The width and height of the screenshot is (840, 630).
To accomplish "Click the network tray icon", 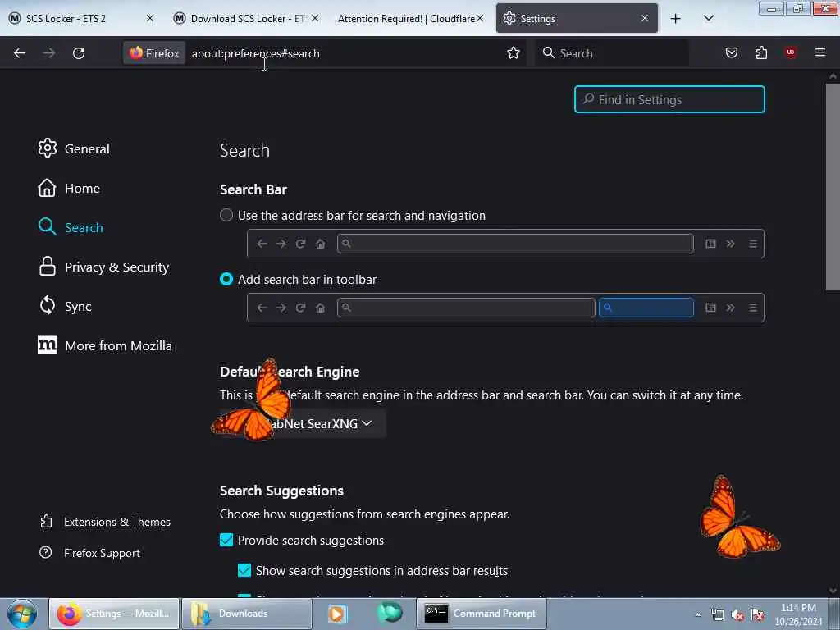I will point(717,615).
